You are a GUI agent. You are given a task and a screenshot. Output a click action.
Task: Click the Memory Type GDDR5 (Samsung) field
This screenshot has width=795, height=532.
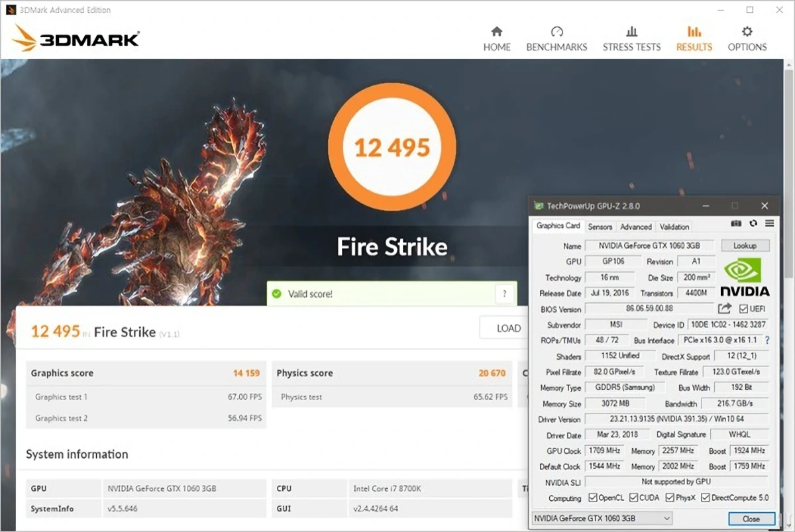coord(625,388)
